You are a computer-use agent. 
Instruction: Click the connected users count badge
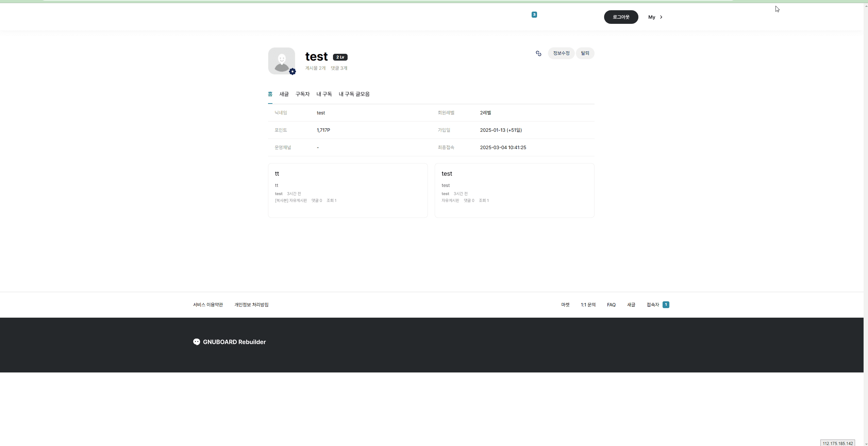(x=666, y=305)
